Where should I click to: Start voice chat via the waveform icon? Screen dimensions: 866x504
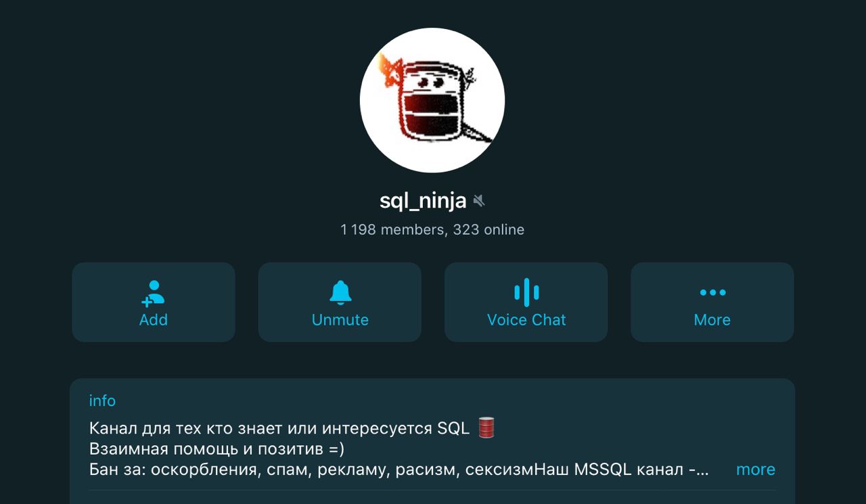coord(526,292)
